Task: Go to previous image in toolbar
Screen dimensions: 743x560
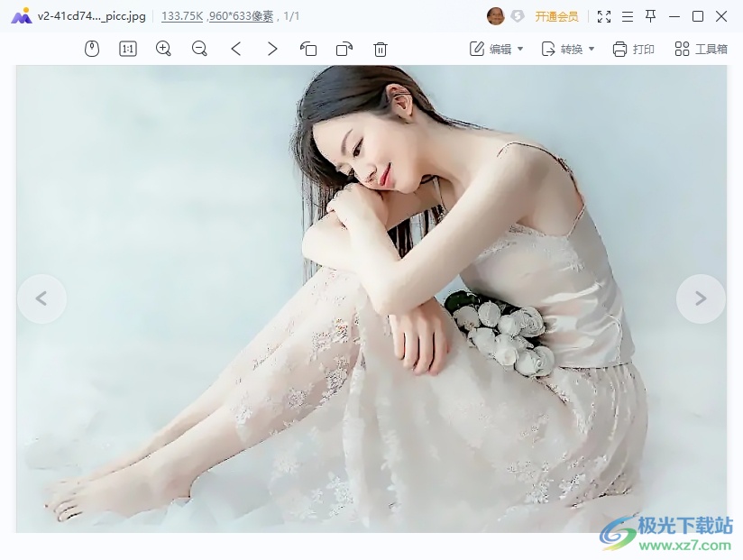Action: click(x=236, y=49)
